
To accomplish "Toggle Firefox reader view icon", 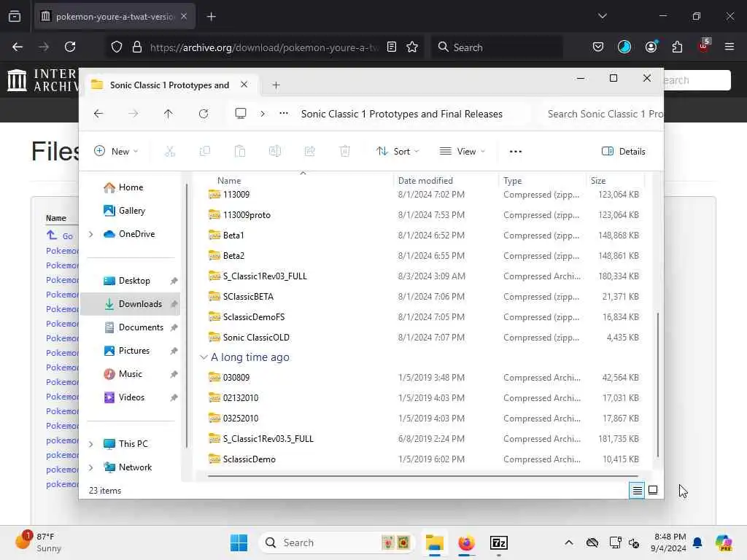I will [392, 47].
